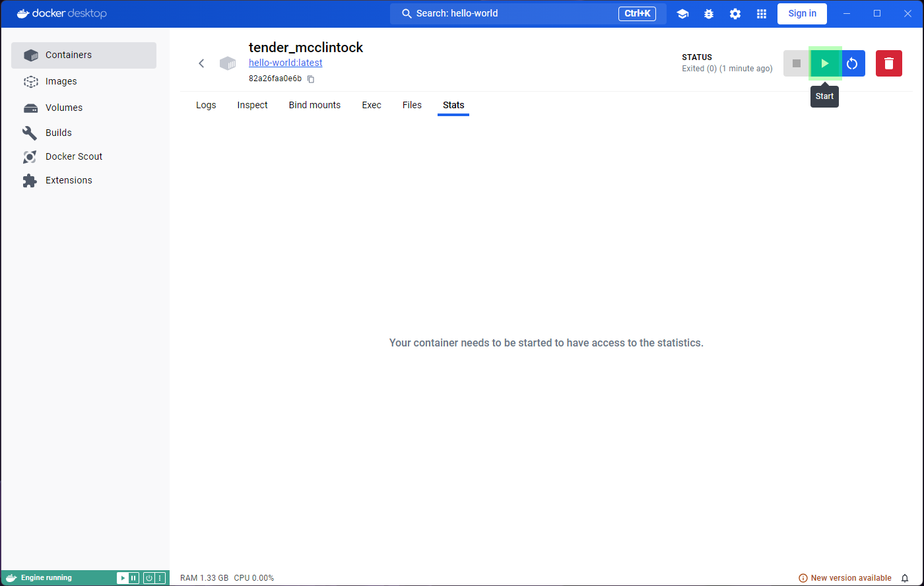Click the Ctrl+K shortcut badge
Viewport: 924px width, 586px height.
637,14
